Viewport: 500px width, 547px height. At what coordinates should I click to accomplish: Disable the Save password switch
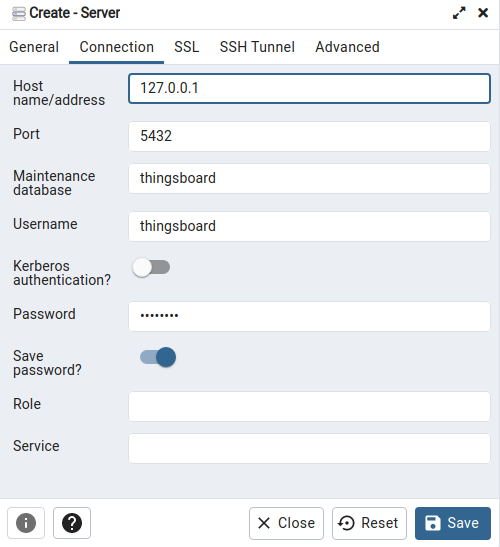tap(158, 357)
